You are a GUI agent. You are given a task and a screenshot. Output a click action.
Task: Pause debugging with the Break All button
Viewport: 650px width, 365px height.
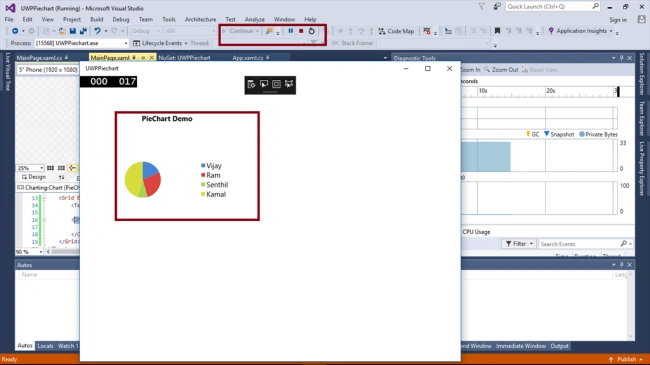pos(291,31)
